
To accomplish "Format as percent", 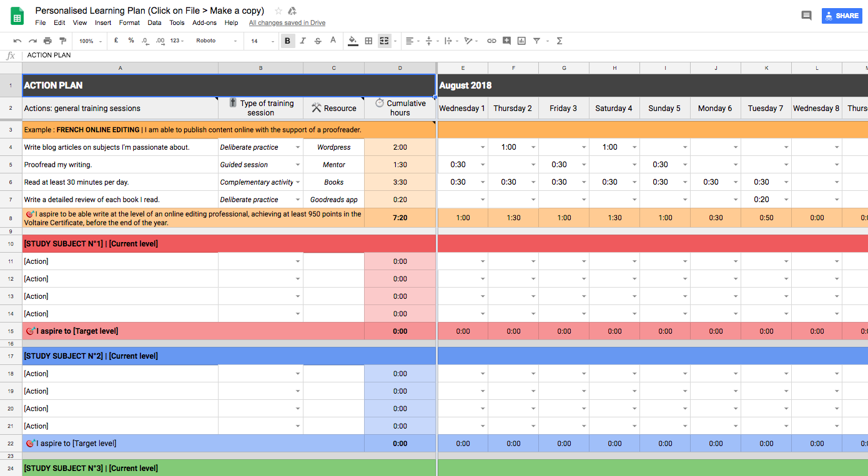I will click(131, 41).
